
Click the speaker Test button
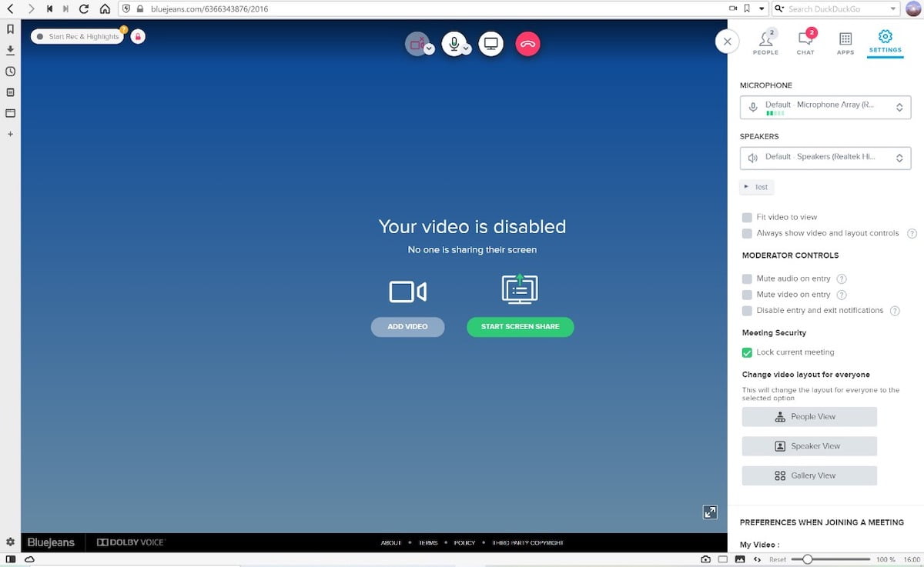click(x=756, y=187)
